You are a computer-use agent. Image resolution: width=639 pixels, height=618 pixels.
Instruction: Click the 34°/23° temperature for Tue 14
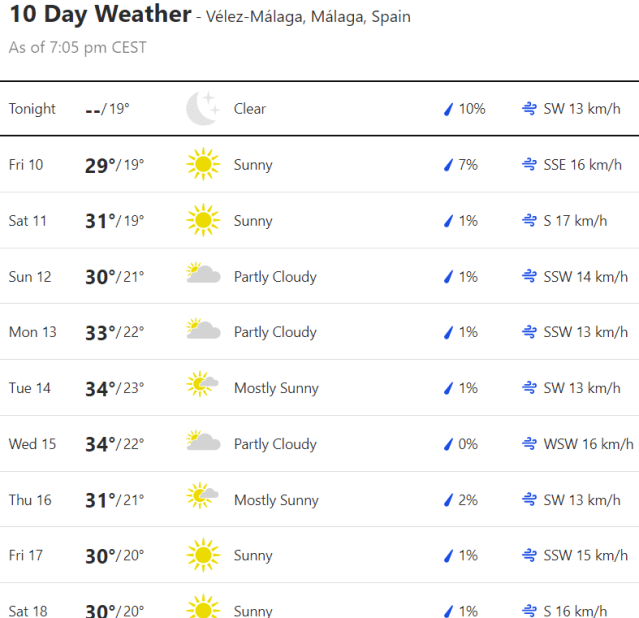point(114,388)
